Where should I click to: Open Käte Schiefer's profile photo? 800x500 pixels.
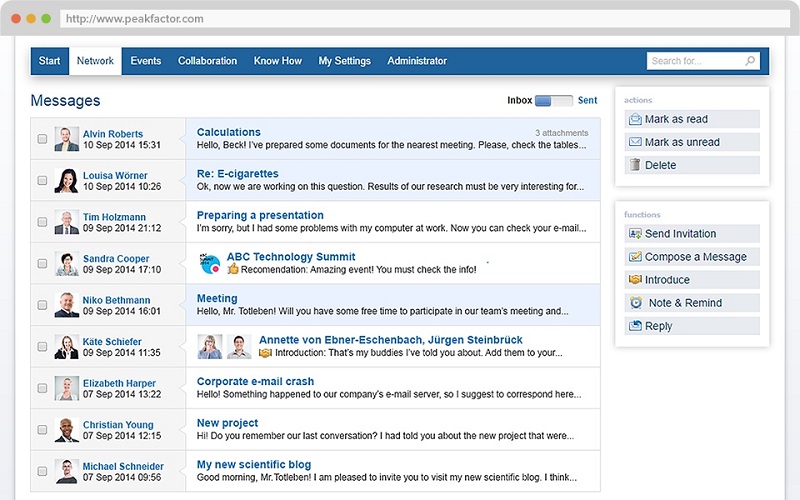click(67, 347)
